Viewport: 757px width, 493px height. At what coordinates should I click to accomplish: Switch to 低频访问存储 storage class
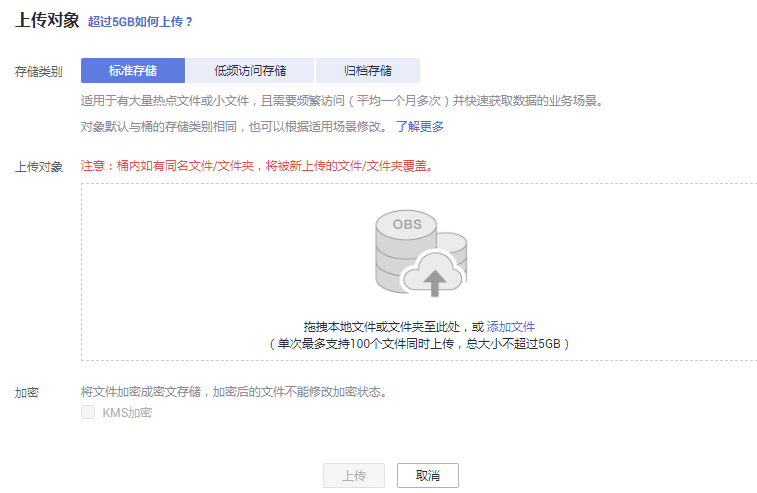point(250,71)
